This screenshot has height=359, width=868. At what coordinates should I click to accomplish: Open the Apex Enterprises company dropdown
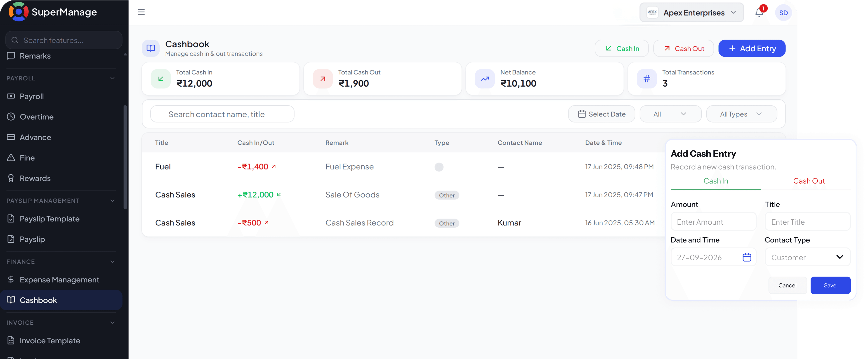coord(691,12)
